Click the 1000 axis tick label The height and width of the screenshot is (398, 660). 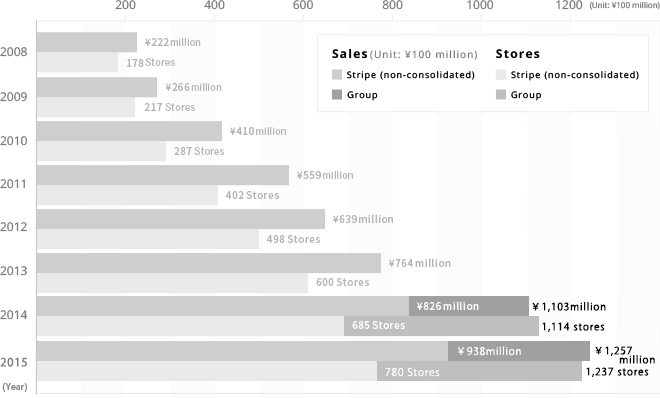click(480, 5)
